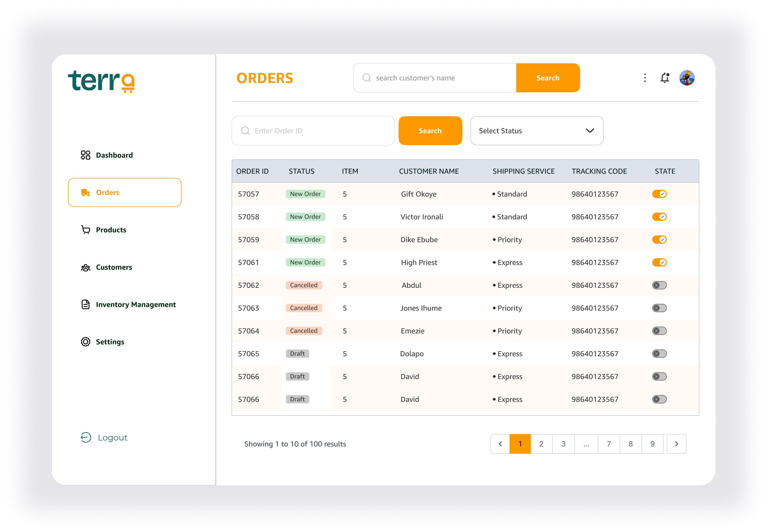Click the notification bell icon

pos(664,78)
